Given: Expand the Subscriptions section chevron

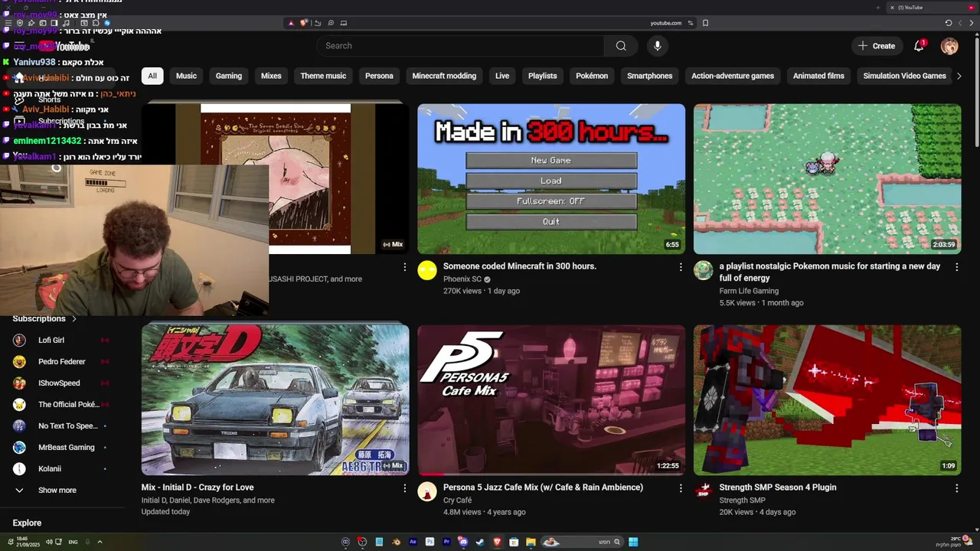Looking at the screenshot, I should (x=74, y=319).
